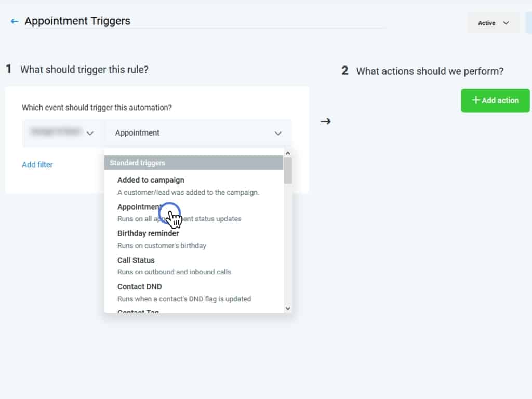Click the Standard triggers section header
Image resolution: width=532 pixels, height=399 pixels.
[193, 163]
